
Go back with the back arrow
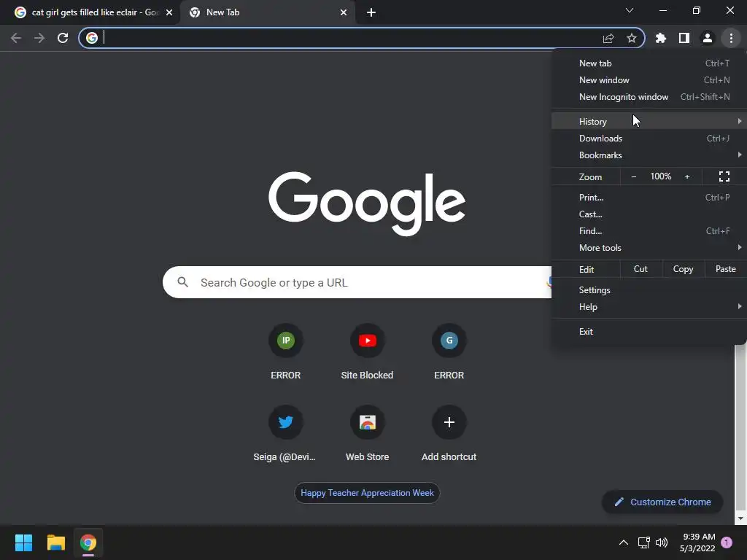pyautogui.click(x=16, y=38)
